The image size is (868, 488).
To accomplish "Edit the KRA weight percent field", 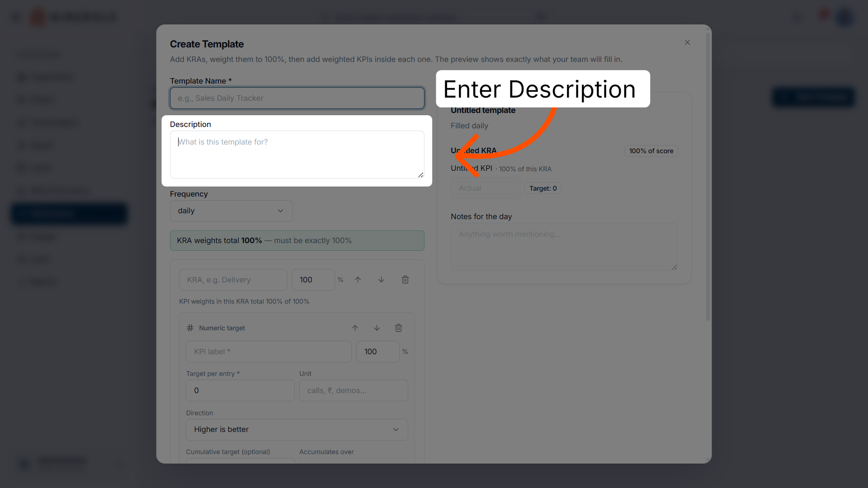I will [313, 280].
